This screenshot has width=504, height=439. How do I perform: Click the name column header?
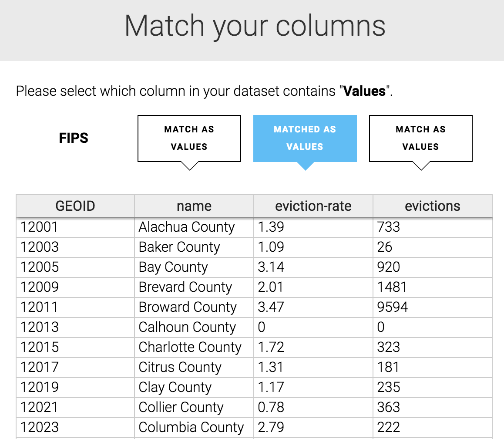(194, 206)
